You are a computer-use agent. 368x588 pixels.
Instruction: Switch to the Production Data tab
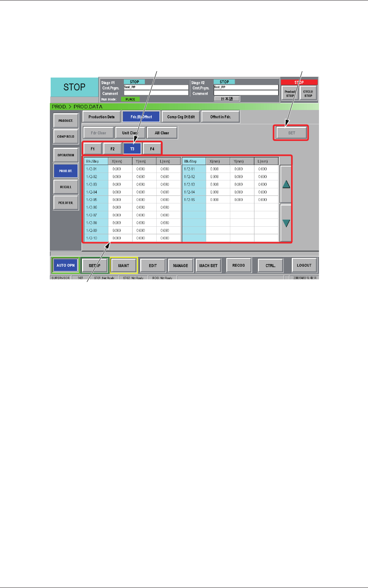point(101,117)
